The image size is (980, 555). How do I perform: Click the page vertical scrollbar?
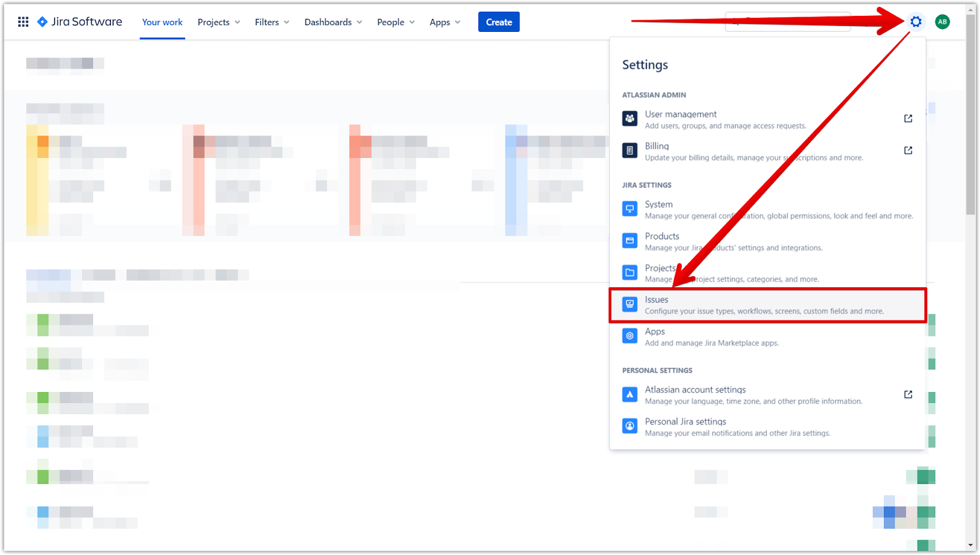971,115
